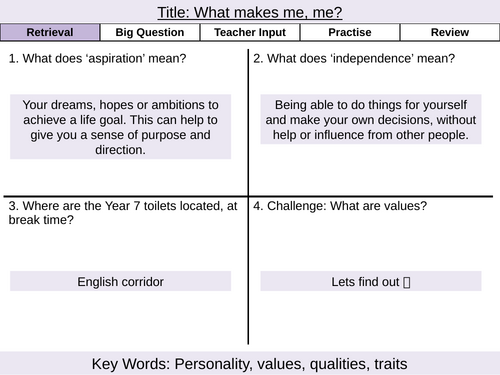The width and height of the screenshot is (500, 375).
Task: Click the vertical divider line between the quadrants
Action: [248, 197]
